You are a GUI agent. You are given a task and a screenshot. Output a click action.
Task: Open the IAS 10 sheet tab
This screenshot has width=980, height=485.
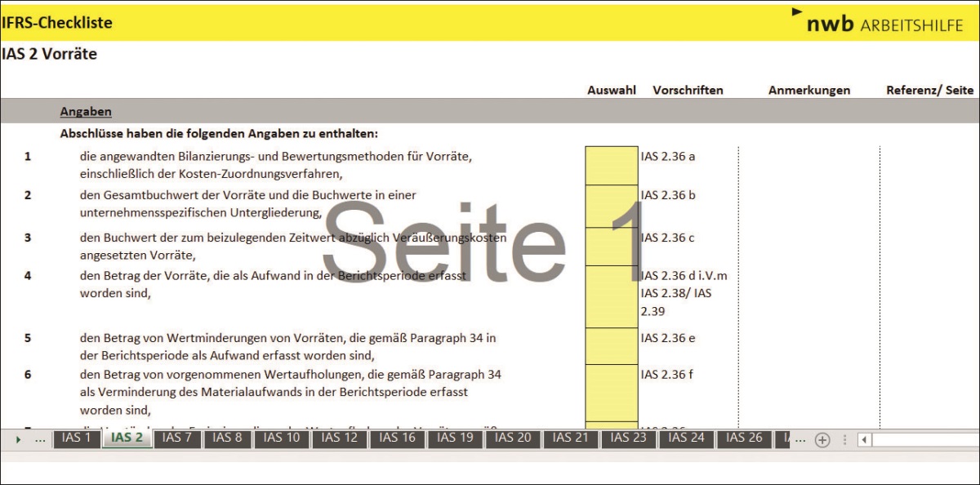tap(282, 438)
